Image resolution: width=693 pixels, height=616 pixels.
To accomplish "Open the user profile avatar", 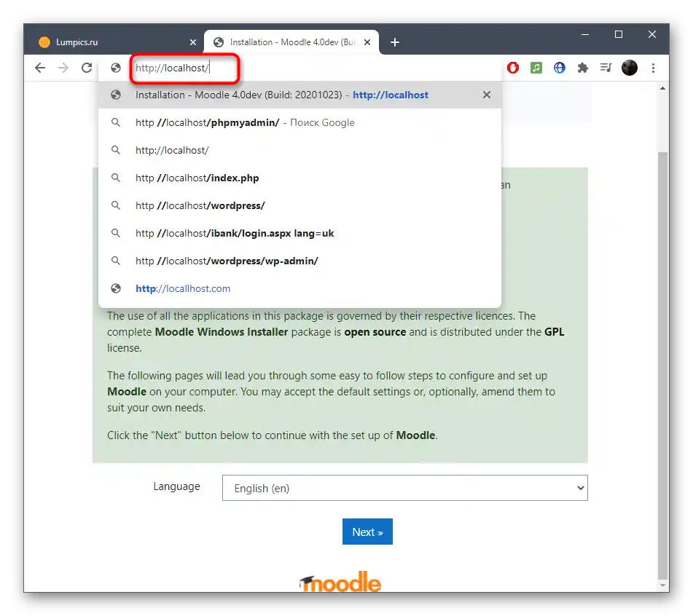I will pos(630,68).
